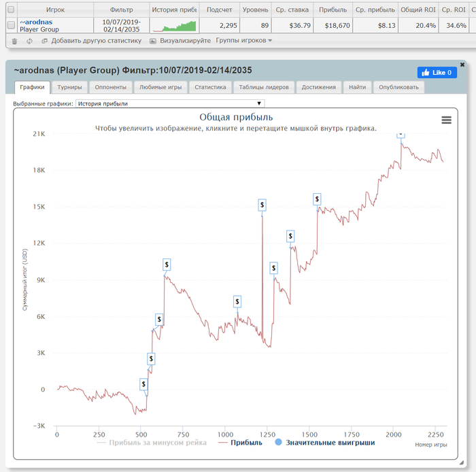This screenshot has height=472, width=476.
Task: Sort by the Ср. ROI column header
Action: click(x=454, y=10)
